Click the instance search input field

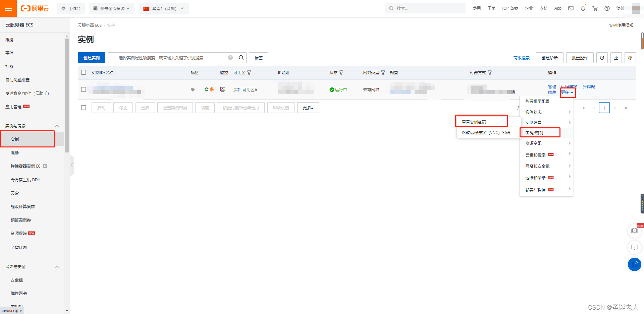click(x=172, y=58)
